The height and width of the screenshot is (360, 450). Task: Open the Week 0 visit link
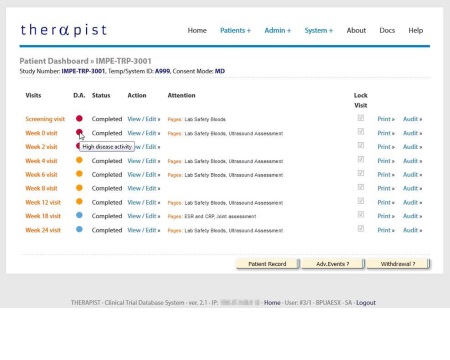[x=41, y=133]
